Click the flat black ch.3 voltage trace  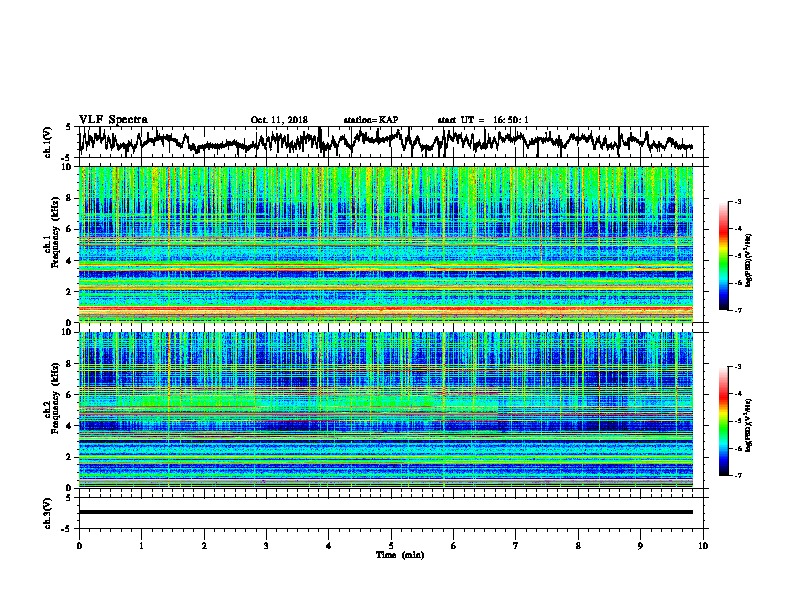[385, 512]
